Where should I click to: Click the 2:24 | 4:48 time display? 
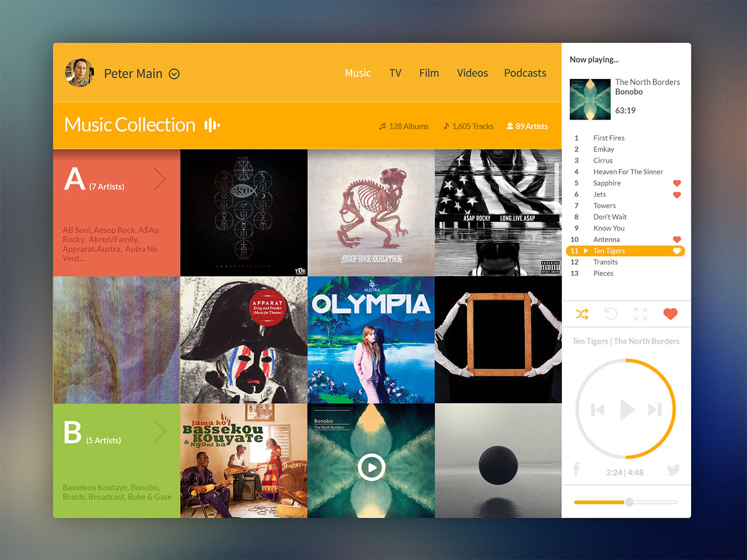[625, 473]
